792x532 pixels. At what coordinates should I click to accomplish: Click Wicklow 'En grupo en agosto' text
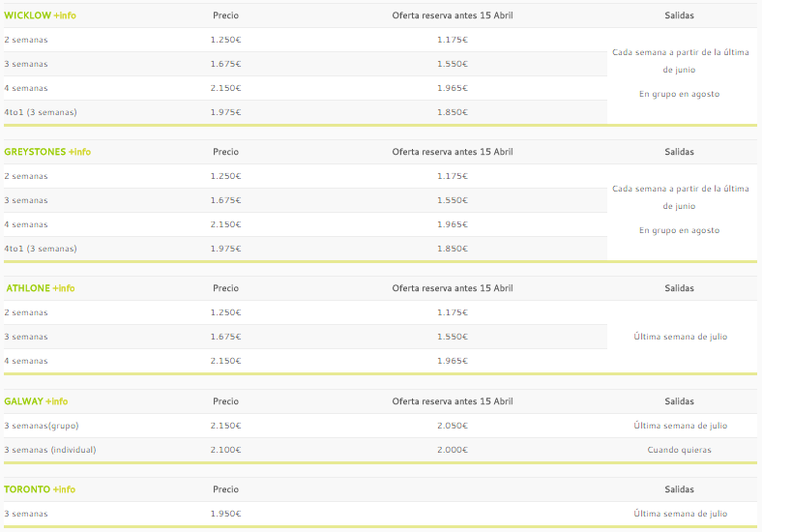coord(680,94)
